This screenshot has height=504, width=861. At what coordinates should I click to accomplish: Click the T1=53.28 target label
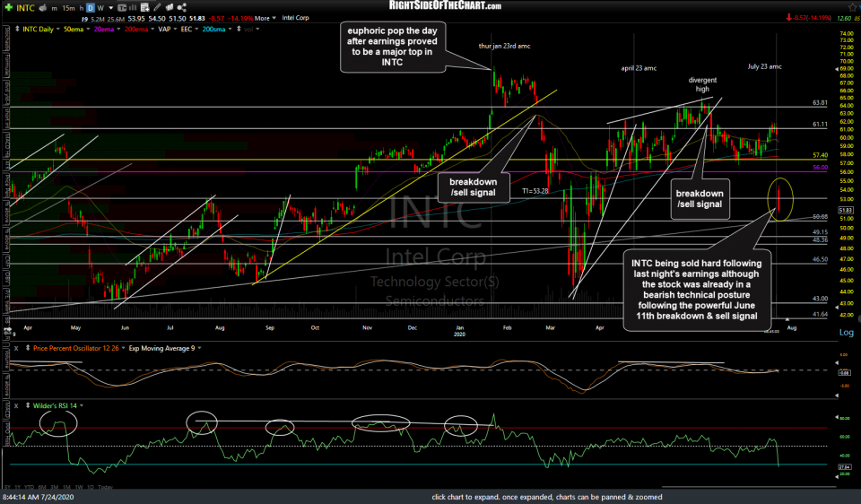[x=535, y=191]
